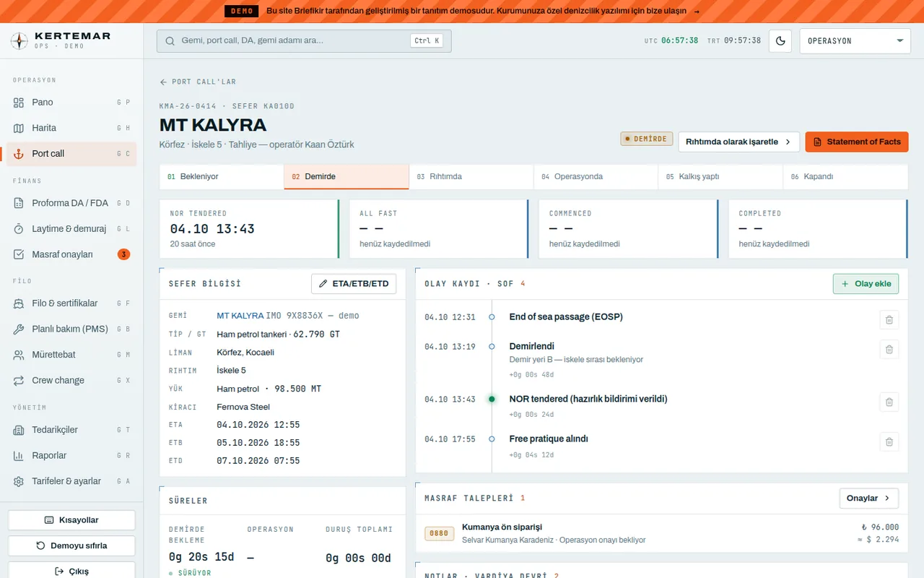Viewport: 924px width, 578px height.
Task: Open Proforma DA / FDA page
Action: point(71,203)
